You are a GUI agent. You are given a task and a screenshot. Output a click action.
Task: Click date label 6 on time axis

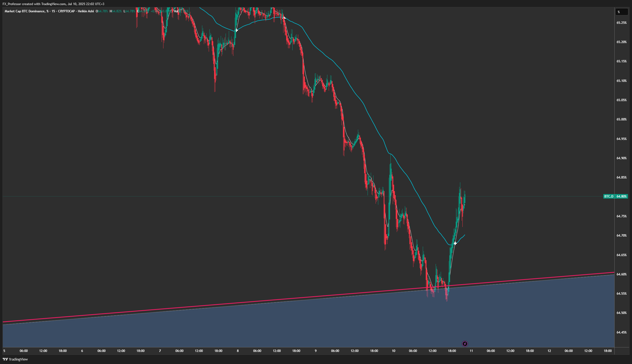[82, 351]
